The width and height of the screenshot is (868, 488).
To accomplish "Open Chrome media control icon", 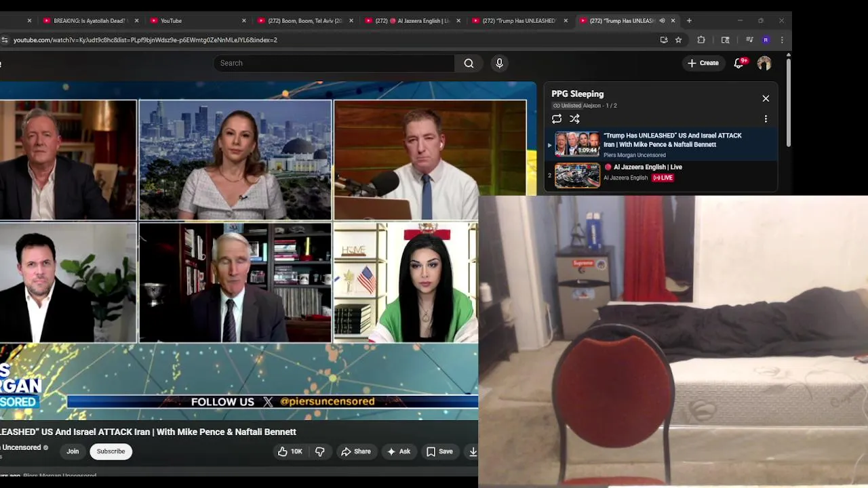I will click(749, 40).
